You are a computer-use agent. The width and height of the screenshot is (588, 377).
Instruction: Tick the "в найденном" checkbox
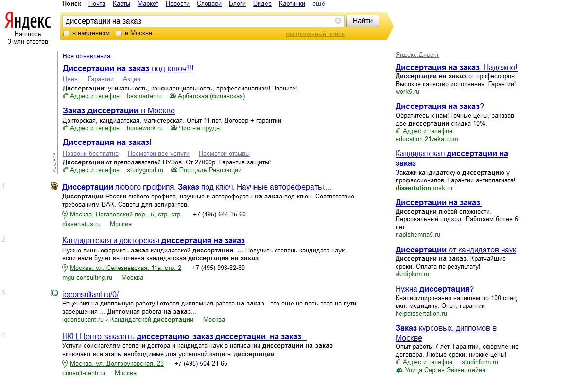tap(67, 34)
